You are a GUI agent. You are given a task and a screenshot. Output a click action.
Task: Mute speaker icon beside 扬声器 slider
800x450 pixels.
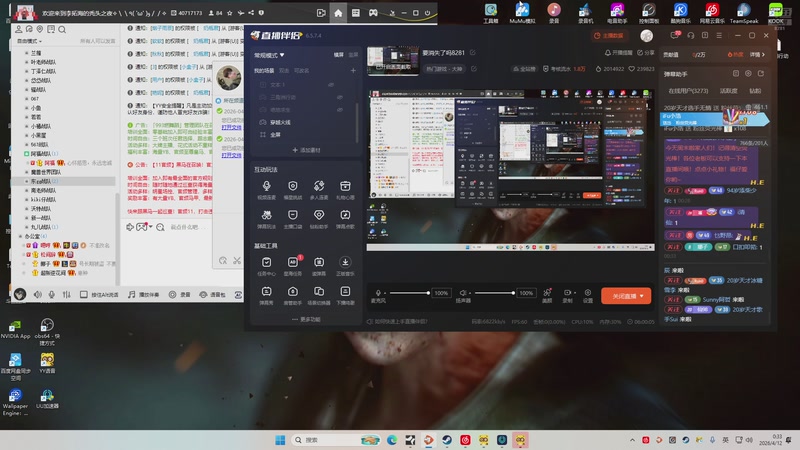463,293
